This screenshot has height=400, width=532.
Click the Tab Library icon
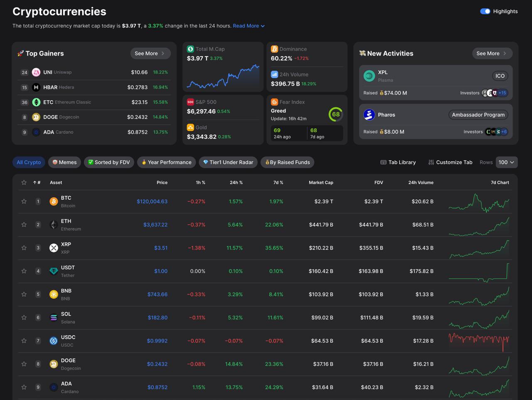(383, 162)
